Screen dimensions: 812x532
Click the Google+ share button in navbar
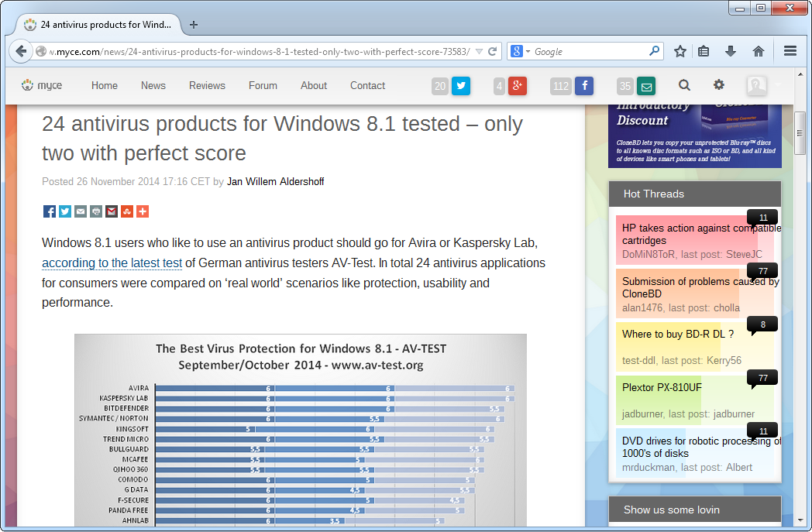click(x=518, y=86)
